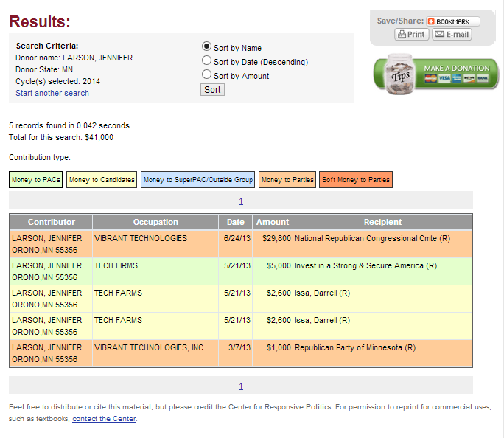This screenshot has height=438, width=504.
Task: Select Sort by Name radio button
Action: (x=207, y=46)
